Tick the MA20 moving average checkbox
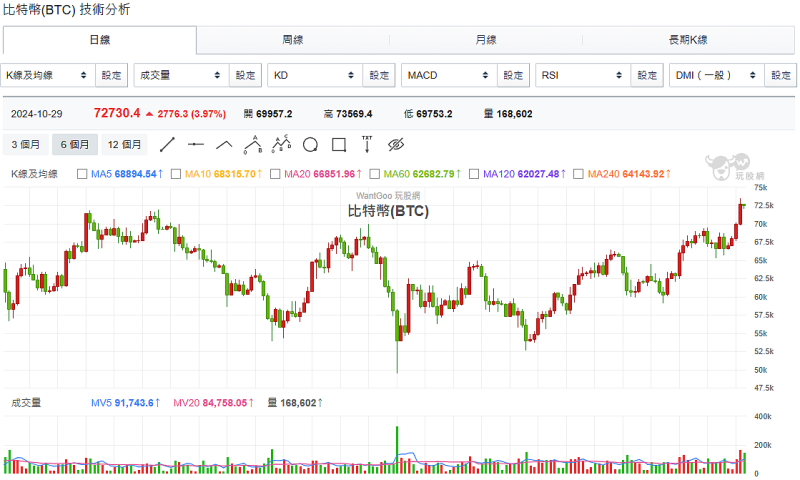This screenshot has height=480, width=800. point(275,174)
